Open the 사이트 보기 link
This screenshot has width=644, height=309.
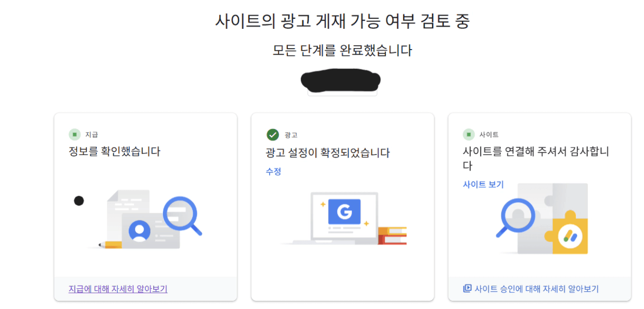pyautogui.click(x=483, y=184)
